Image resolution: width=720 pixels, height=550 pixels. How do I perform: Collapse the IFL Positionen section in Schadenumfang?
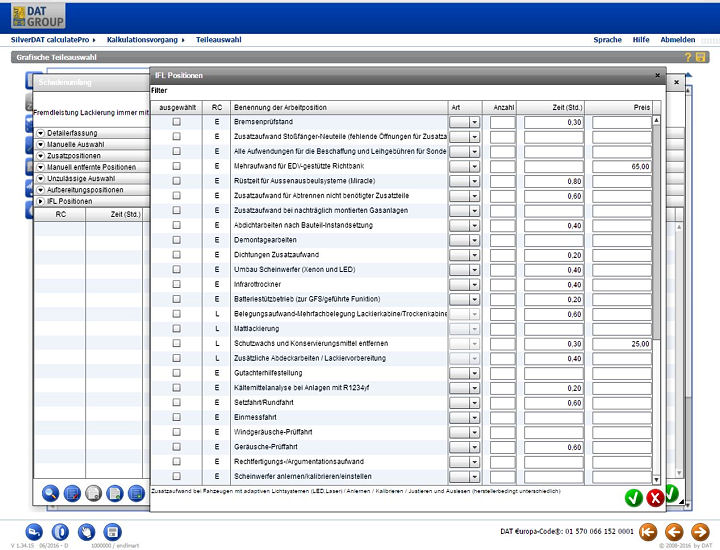[40, 201]
